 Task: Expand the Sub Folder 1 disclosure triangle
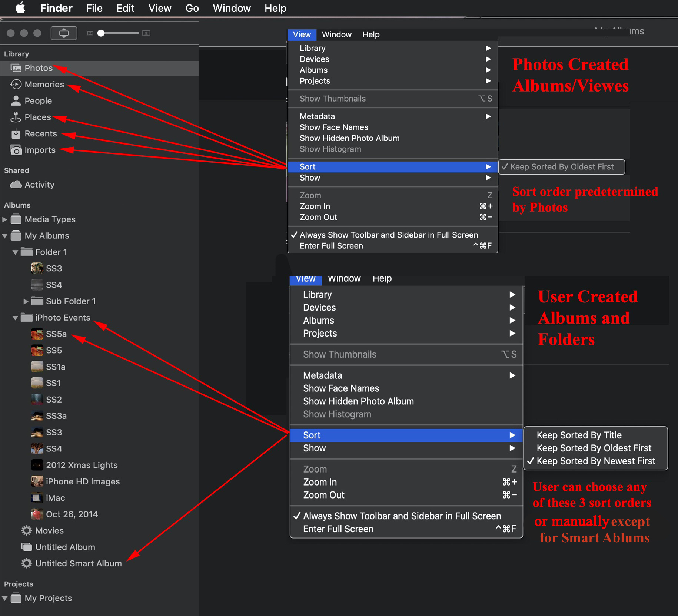coord(26,301)
